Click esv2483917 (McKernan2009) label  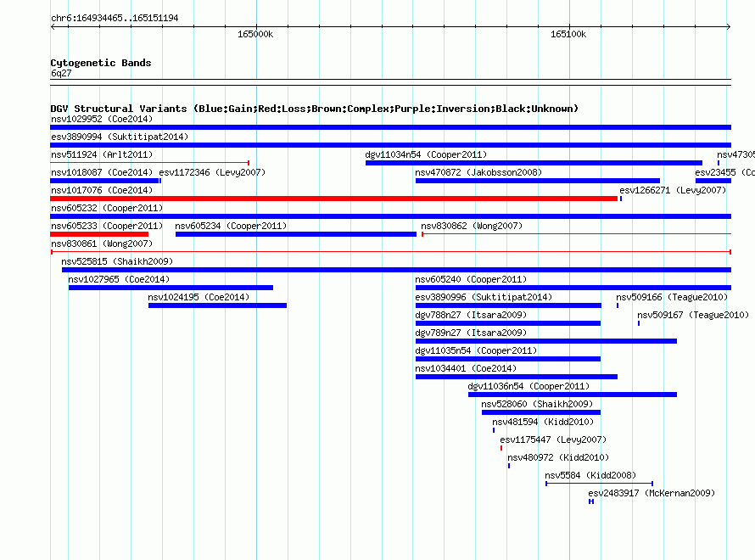point(652,493)
